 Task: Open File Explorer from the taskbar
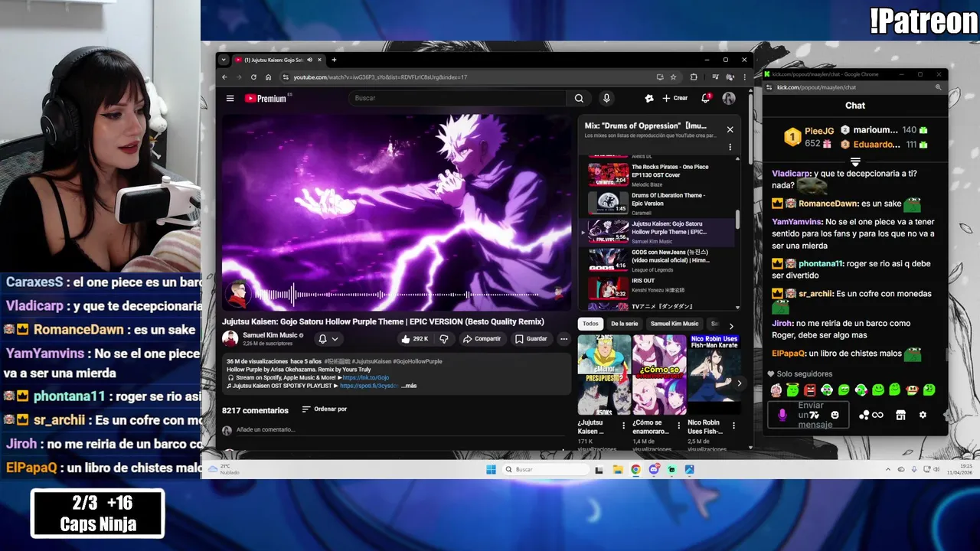[x=617, y=469]
